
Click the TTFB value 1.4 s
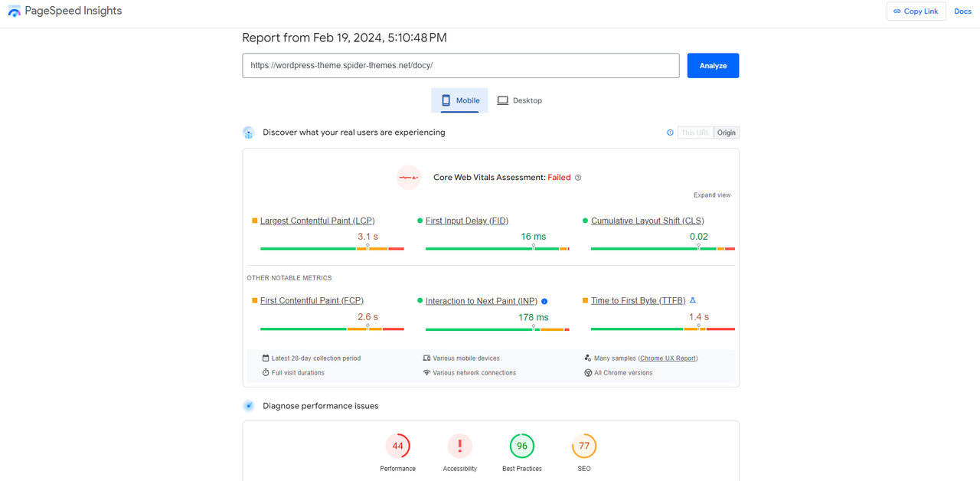point(699,317)
